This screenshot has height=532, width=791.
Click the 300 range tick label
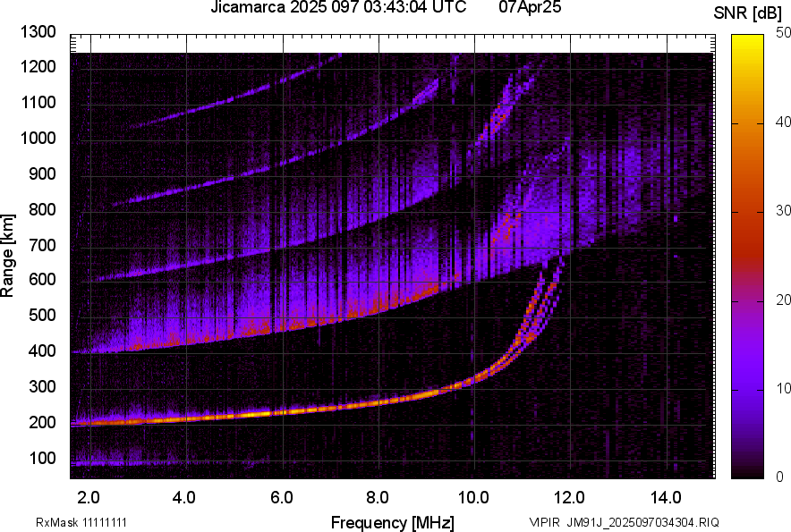coord(42,387)
